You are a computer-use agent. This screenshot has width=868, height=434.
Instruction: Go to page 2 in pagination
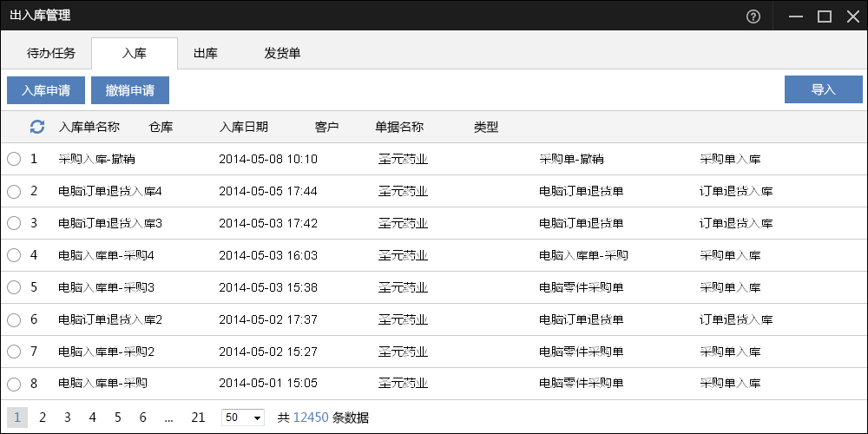coord(42,418)
